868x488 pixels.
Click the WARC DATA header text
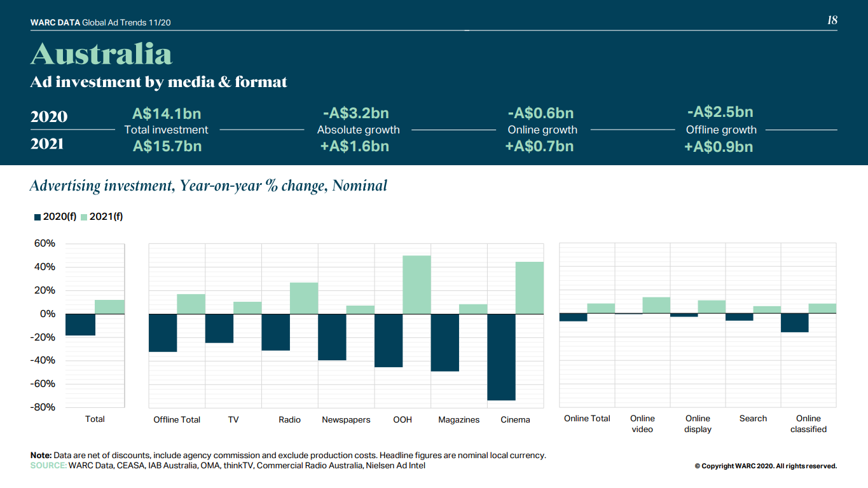coord(55,23)
